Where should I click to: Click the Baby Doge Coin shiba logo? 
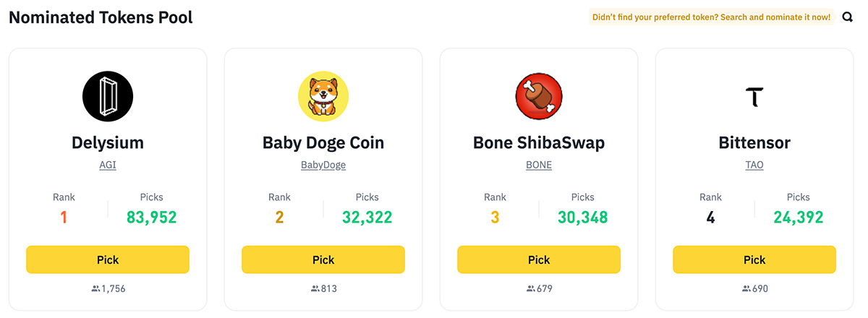coord(323,96)
